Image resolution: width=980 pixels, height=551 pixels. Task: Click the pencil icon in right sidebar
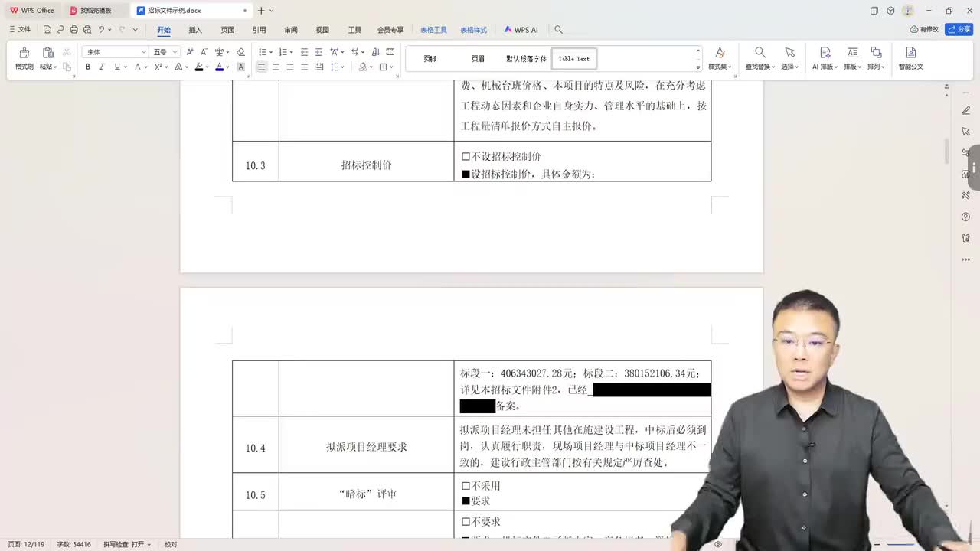[965, 111]
